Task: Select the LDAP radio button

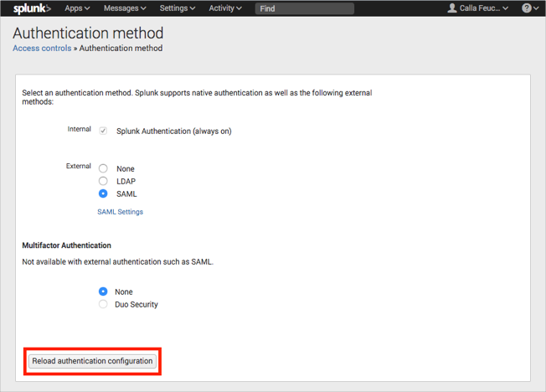Action: pyautogui.click(x=103, y=181)
